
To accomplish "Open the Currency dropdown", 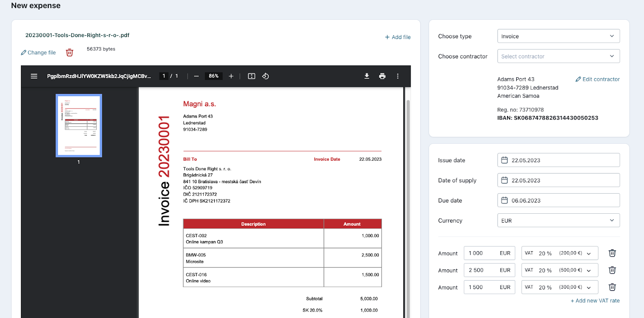I will [x=559, y=221].
